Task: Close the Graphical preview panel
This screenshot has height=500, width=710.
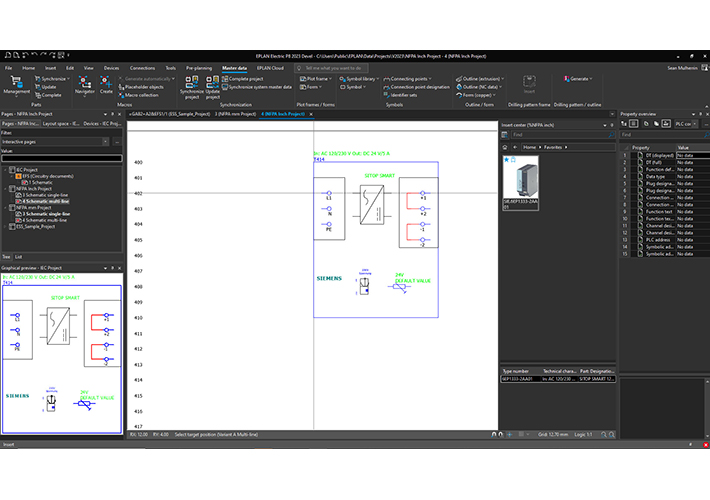Action: pyautogui.click(x=120, y=268)
